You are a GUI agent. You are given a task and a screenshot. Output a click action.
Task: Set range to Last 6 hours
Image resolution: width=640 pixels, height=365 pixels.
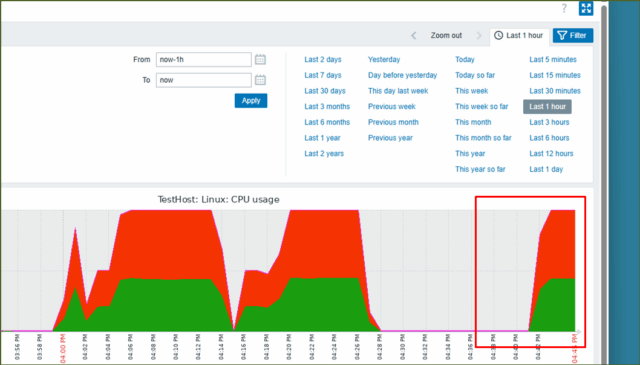pos(549,138)
